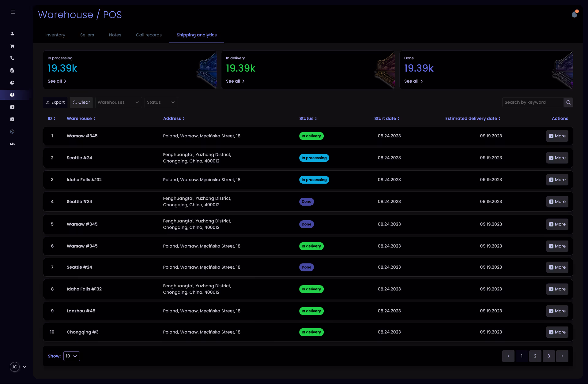Open the team members sidebar icon
Viewport: 588px width, 384px height.
[x=12, y=144]
